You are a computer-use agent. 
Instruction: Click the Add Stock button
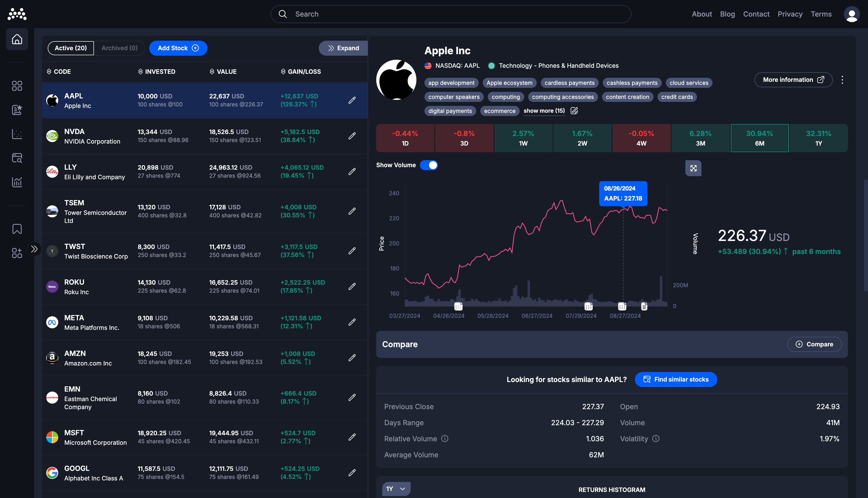(178, 48)
